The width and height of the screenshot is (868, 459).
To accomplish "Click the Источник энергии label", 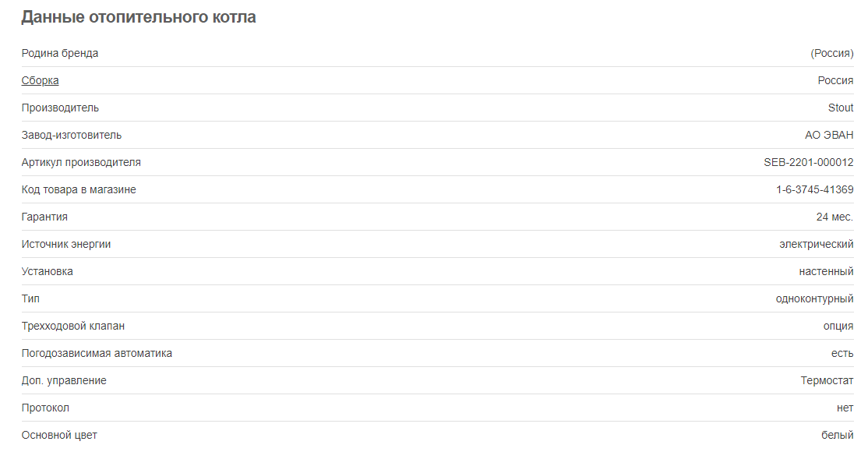I will tap(66, 244).
